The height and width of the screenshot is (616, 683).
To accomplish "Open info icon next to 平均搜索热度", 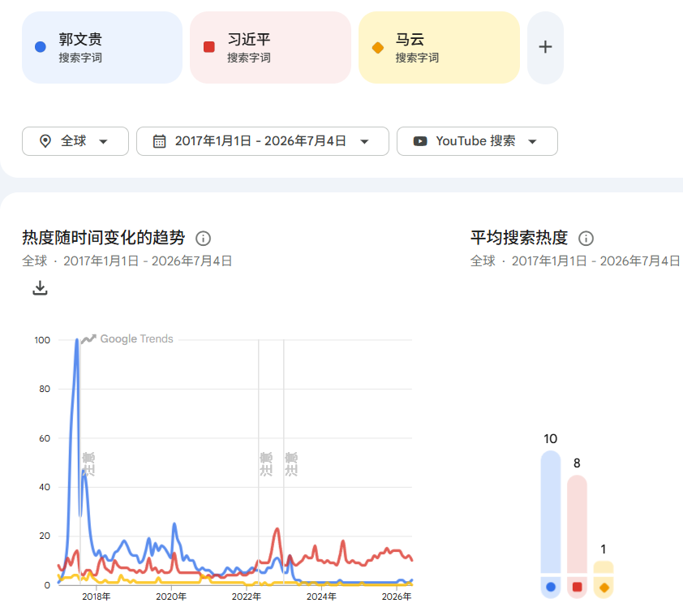I will pos(586,239).
